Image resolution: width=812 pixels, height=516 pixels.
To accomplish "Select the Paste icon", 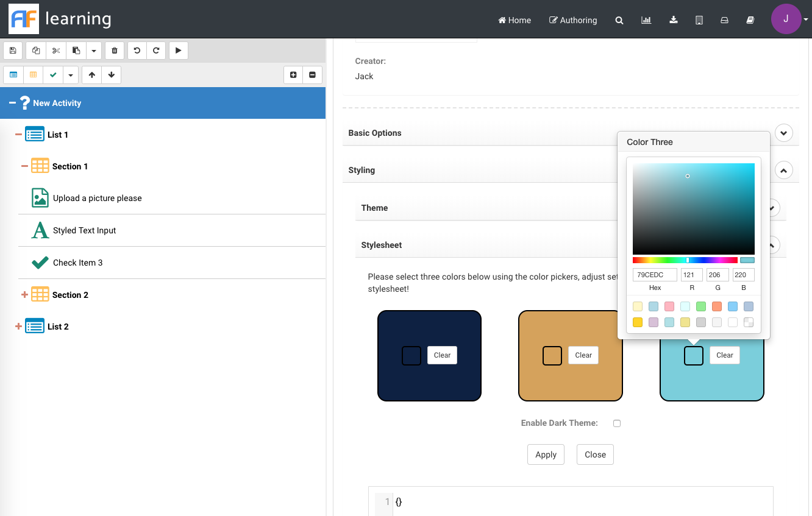I will 76,51.
